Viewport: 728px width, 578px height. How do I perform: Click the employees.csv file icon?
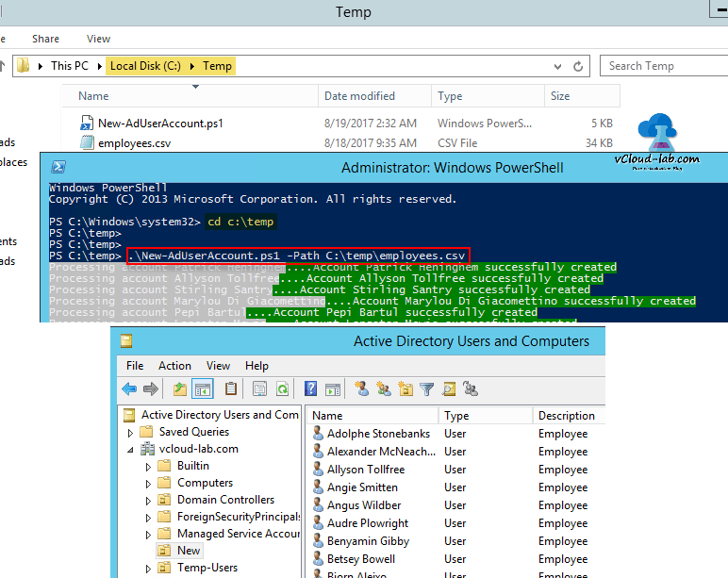pos(87,142)
